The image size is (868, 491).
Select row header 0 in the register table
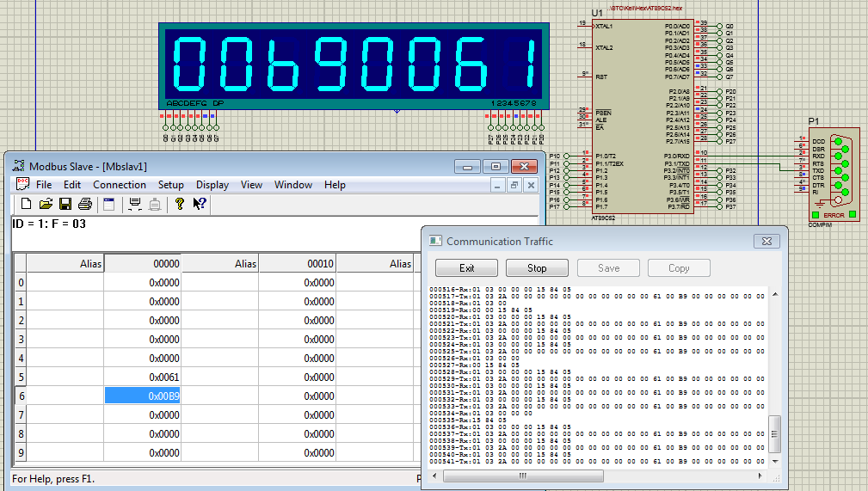tap(21, 282)
